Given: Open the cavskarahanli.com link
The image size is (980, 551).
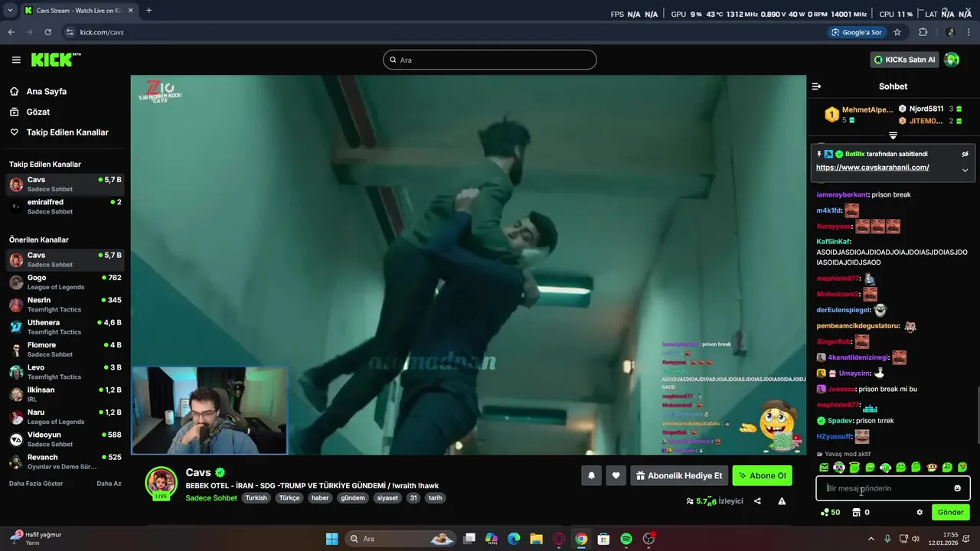Looking at the screenshot, I should click(x=872, y=168).
